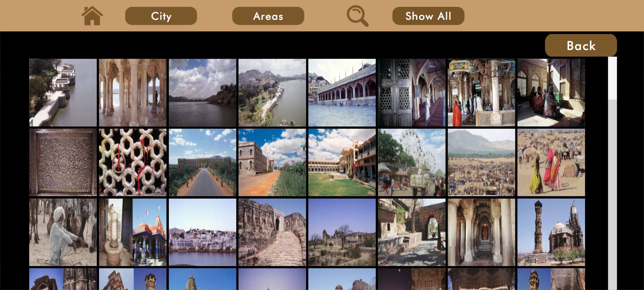Open marble pillared pavilion thumbnail
Screen dimensions: 644x290
pos(133,93)
